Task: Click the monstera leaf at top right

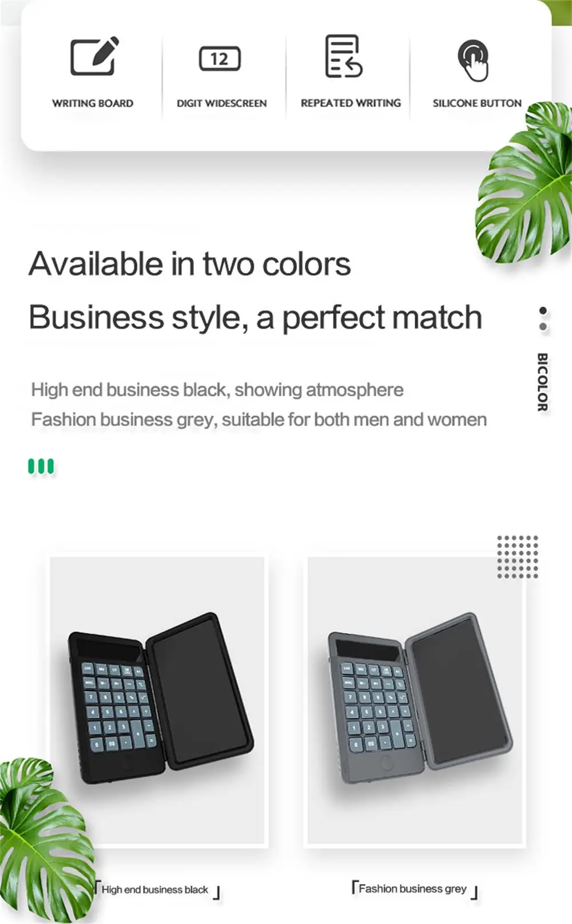Action: [x=523, y=182]
